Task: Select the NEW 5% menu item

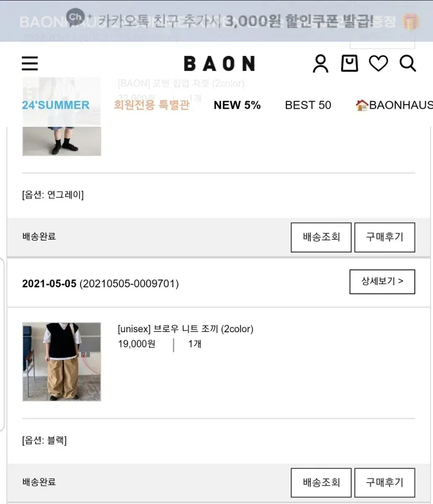Action: [237, 105]
